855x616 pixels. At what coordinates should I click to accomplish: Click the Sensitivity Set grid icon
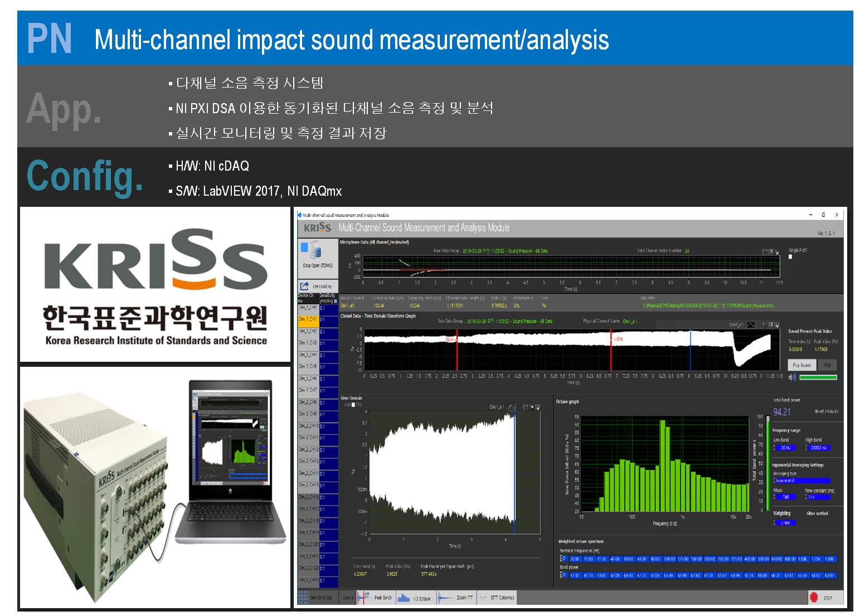[x=303, y=598]
